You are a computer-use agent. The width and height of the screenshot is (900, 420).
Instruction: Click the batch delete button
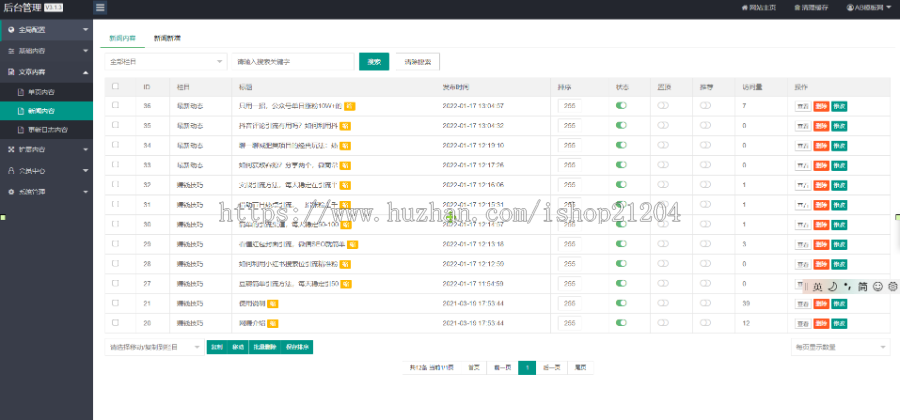pos(265,347)
